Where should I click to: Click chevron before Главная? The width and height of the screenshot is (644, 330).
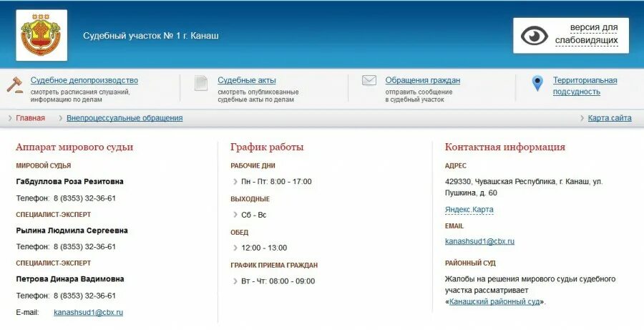[x=10, y=118]
